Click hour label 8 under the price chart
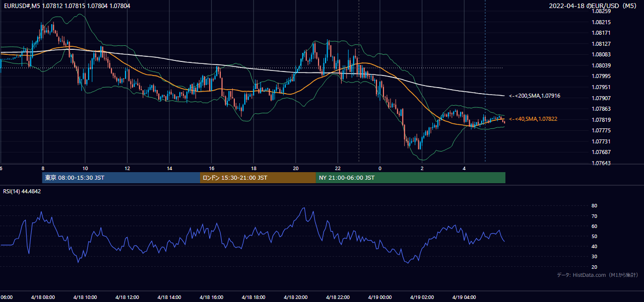The height and width of the screenshot is (302, 644). point(43,168)
